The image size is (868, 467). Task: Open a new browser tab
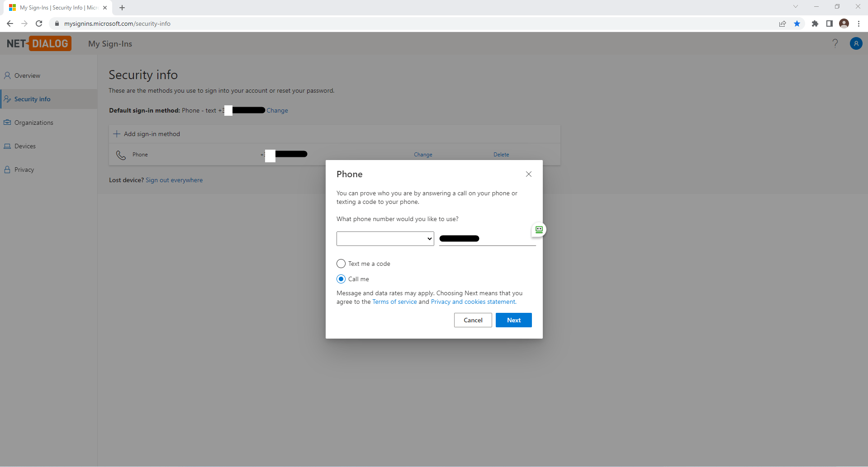[x=122, y=8]
